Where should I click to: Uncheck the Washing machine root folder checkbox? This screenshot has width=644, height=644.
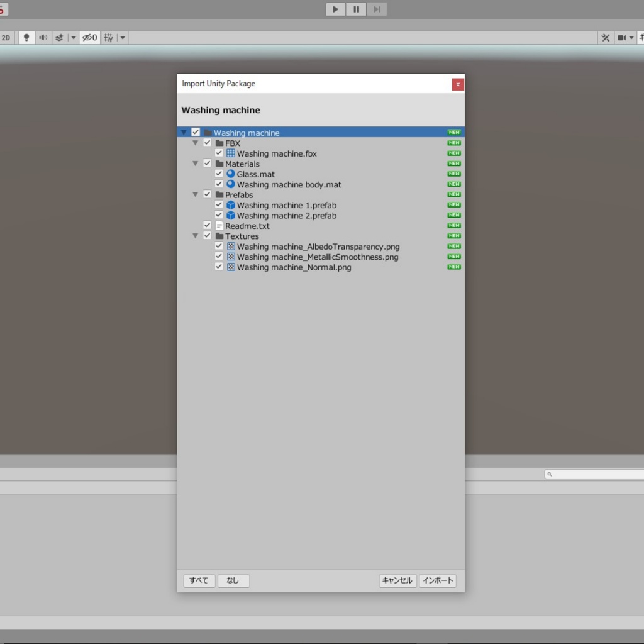pyautogui.click(x=196, y=132)
